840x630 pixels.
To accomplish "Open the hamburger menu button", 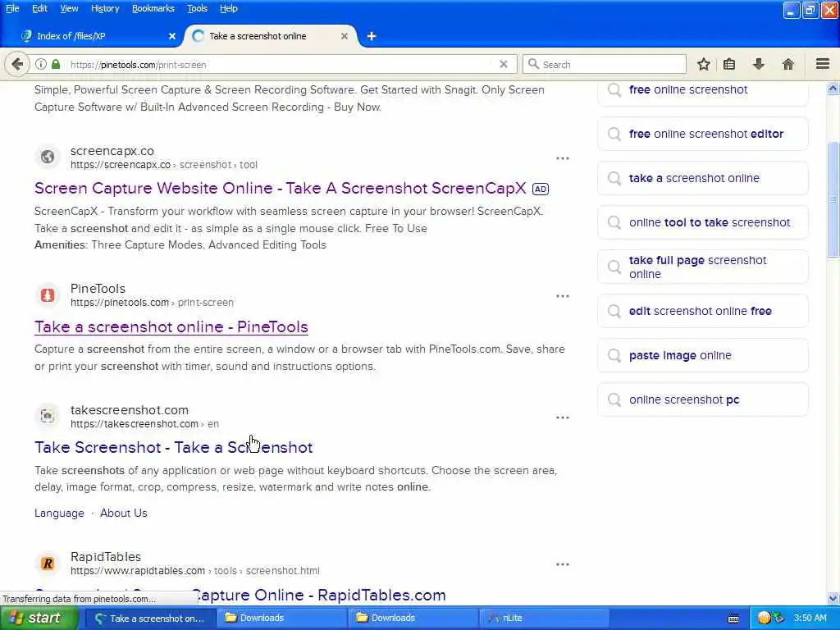I will pyautogui.click(x=822, y=64).
